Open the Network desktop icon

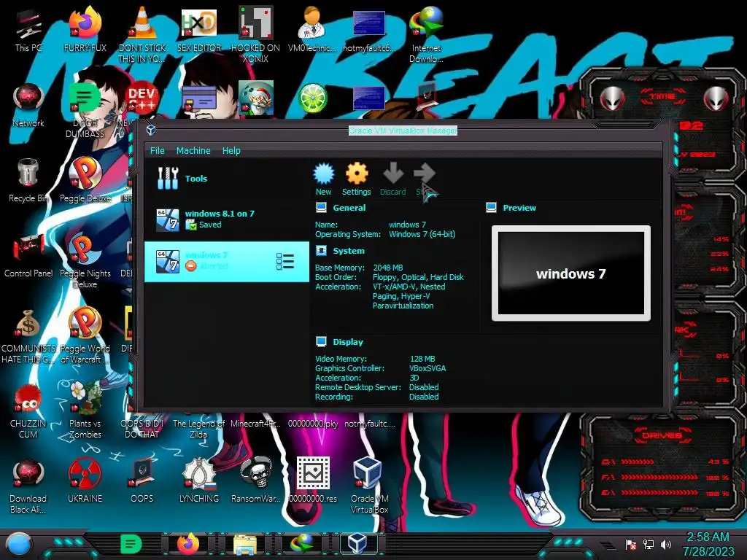28,106
